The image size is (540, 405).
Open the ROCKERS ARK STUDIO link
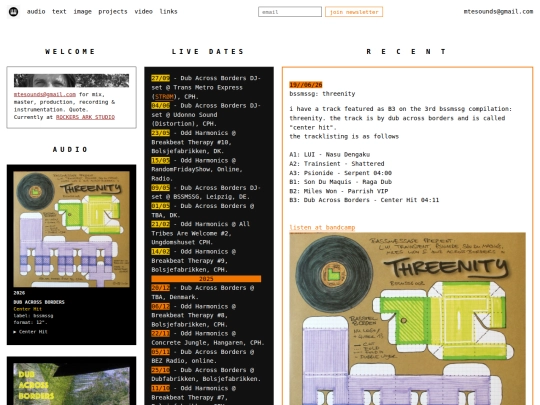pyautogui.click(x=85, y=117)
